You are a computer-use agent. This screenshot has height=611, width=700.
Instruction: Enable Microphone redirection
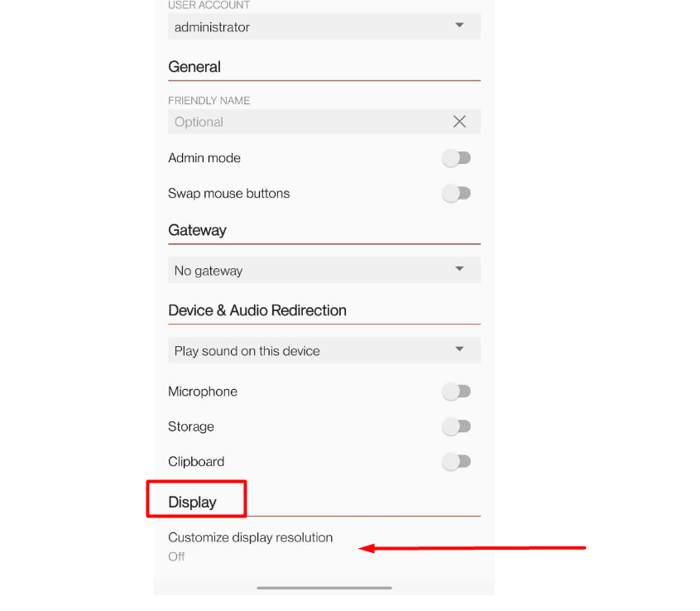(456, 391)
